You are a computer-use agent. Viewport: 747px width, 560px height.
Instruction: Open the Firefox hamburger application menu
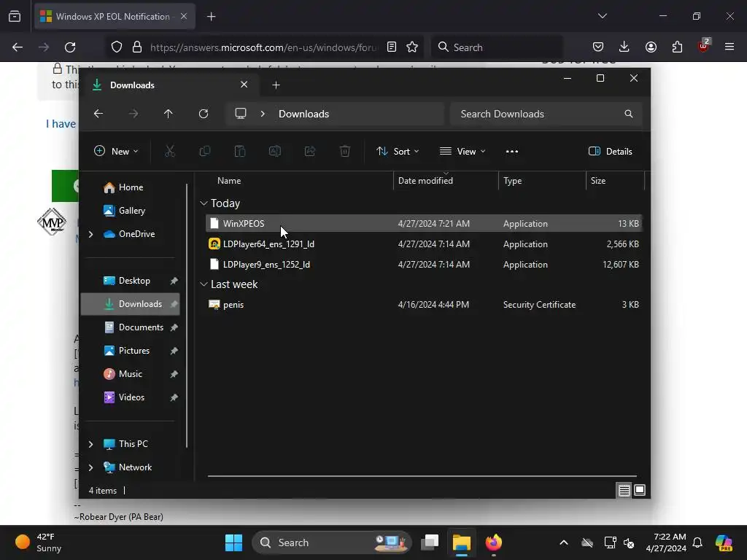(x=729, y=47)
